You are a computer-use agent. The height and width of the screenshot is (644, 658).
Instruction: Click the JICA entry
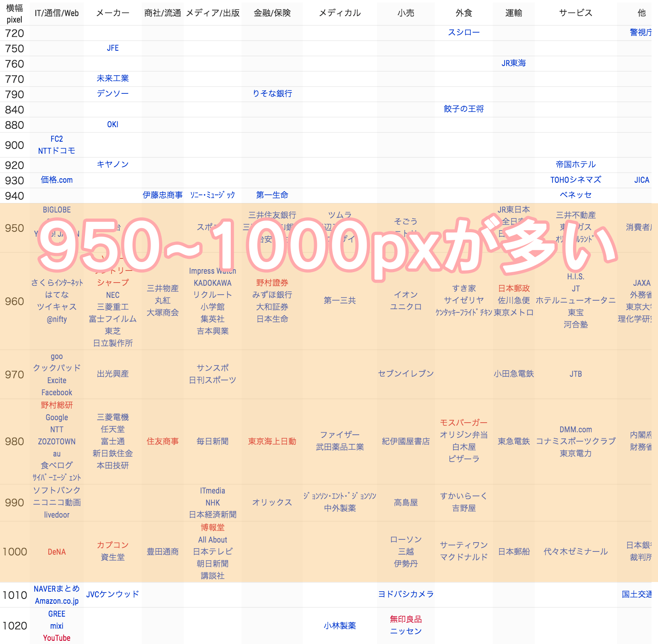point(642,180)
